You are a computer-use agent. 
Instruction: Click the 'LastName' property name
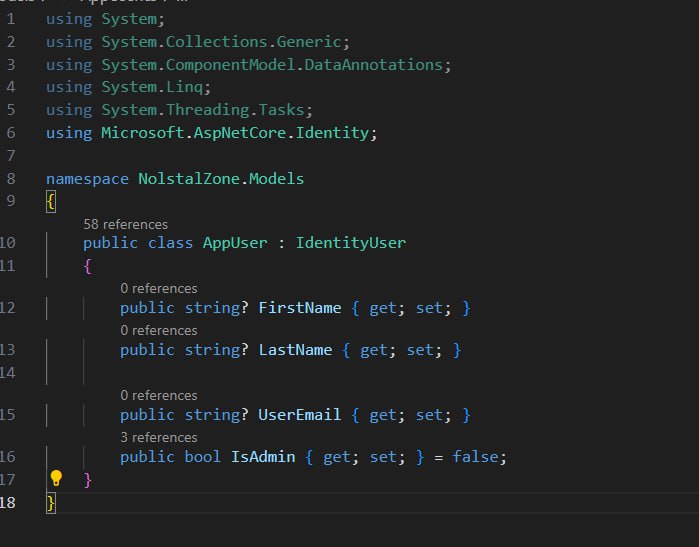[295, 350]
